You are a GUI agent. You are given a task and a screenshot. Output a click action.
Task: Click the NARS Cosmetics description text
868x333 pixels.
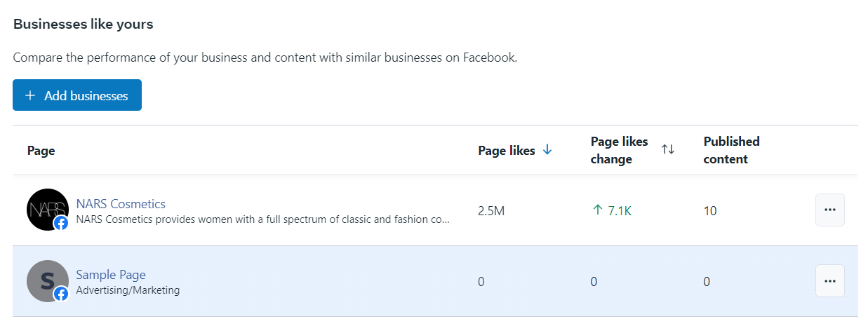pyautogui.click(x=262, y=219)
